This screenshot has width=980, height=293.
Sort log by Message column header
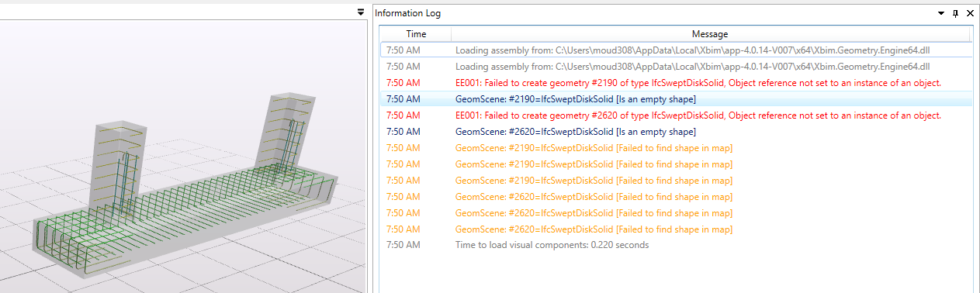710,34
